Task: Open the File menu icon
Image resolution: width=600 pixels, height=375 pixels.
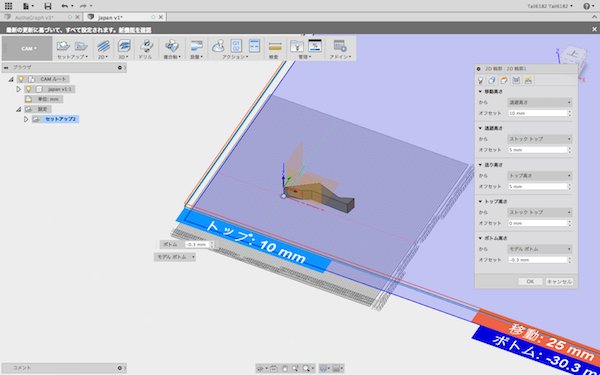Action: pos(28,6)
